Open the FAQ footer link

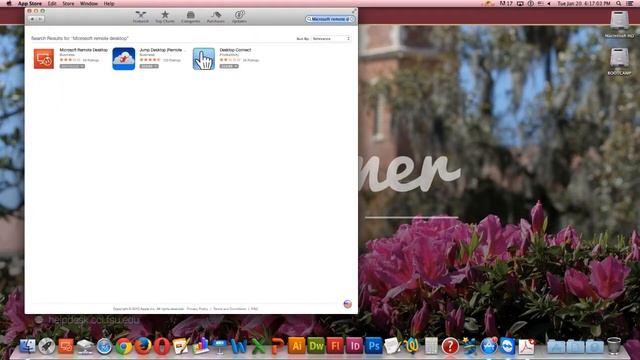click(254, 309)
